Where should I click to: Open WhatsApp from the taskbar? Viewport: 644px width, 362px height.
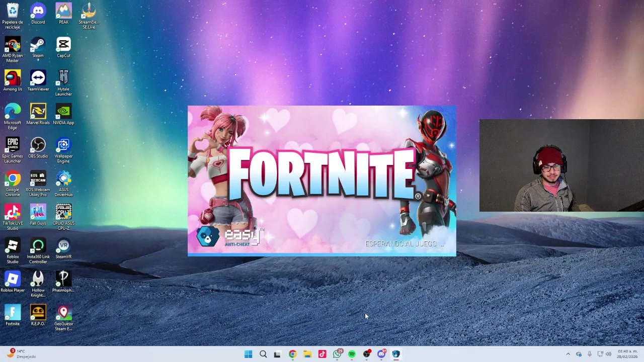click(x=337, y=354)
